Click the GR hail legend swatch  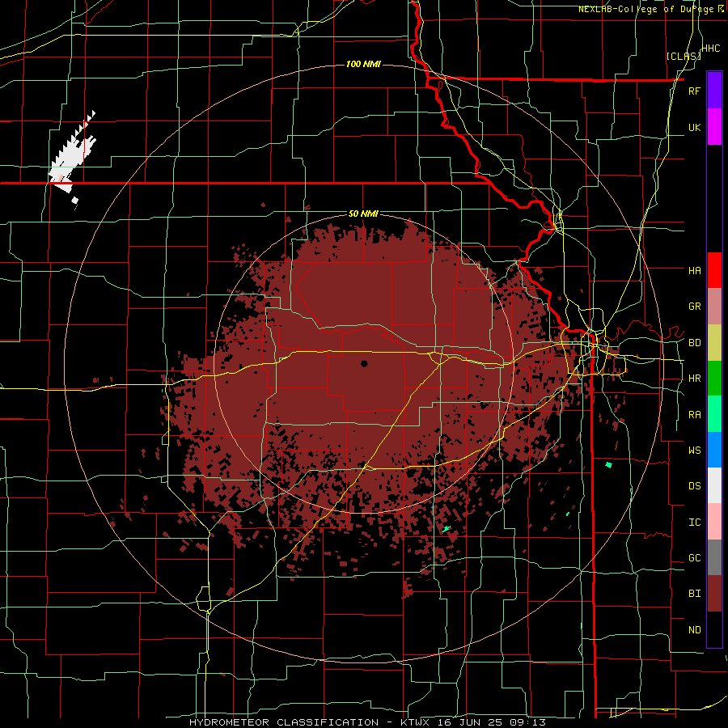(x=714, y=307)
